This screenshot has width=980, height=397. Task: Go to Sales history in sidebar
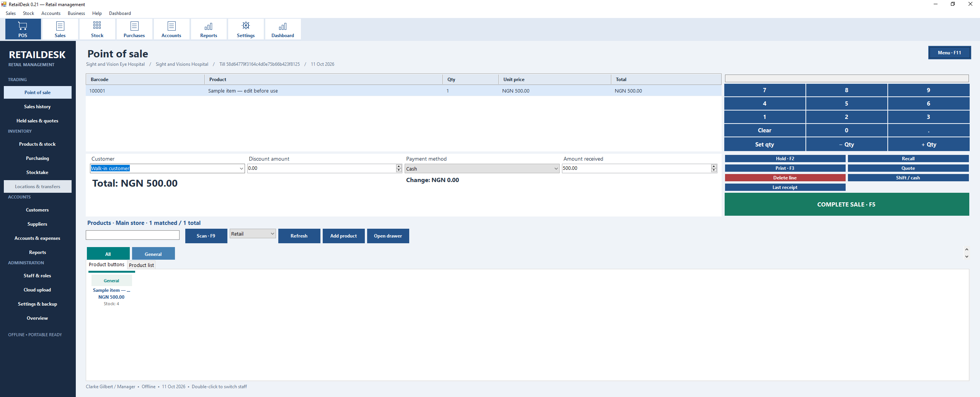tap(38, 107)
